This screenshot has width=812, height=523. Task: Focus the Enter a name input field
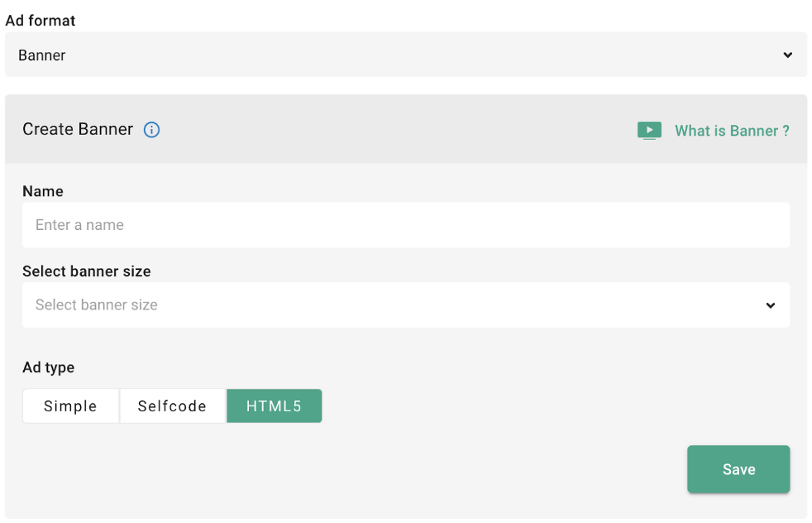pos(405,225)
